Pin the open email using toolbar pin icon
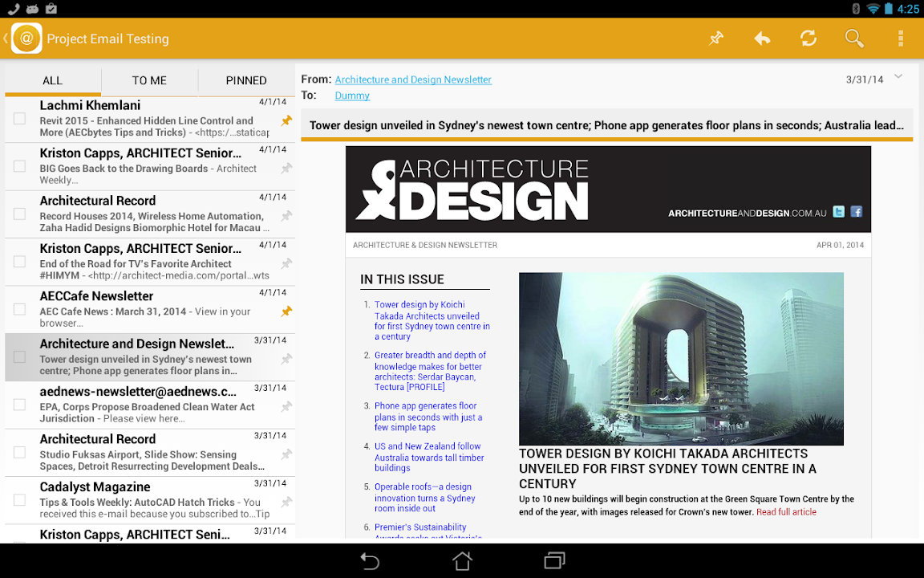Image resolution: width=924 pixels, height=578 pixels. point(716,39)
